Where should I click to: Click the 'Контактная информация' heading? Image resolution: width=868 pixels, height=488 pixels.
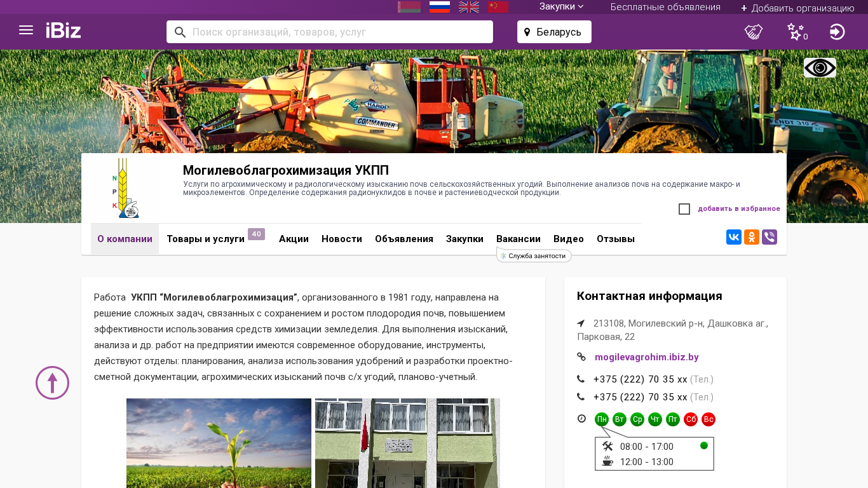(x=649, y=296)
